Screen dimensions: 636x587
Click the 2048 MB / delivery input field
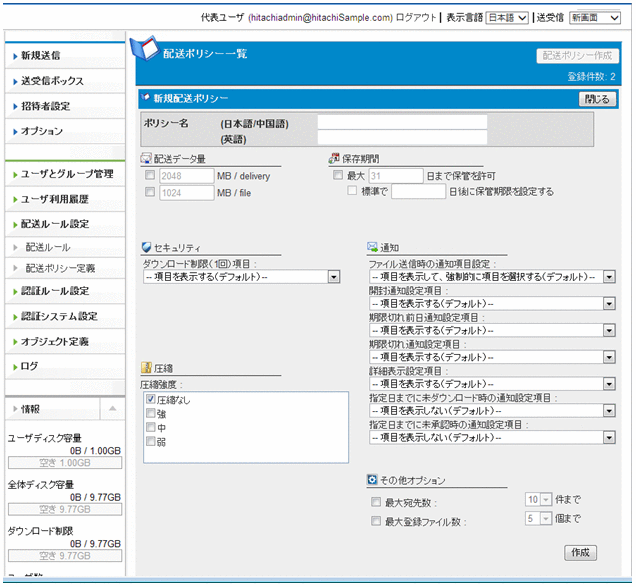point(186,176)
